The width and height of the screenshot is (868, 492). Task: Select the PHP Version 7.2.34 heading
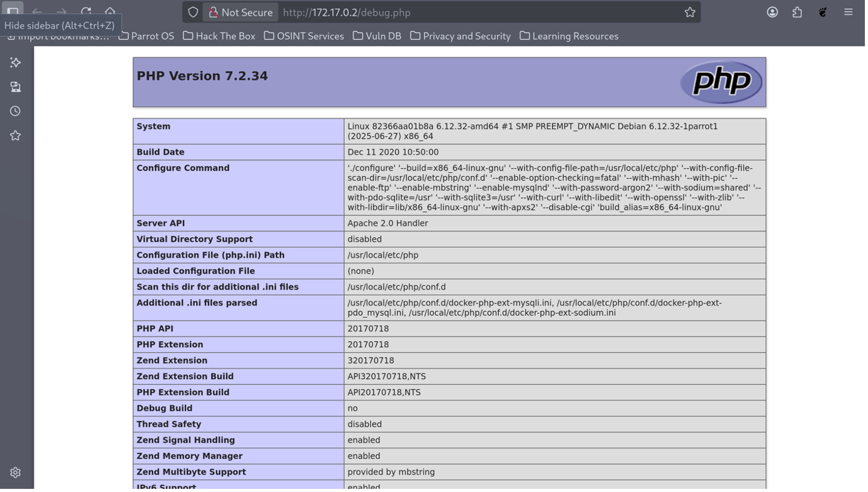202,76
